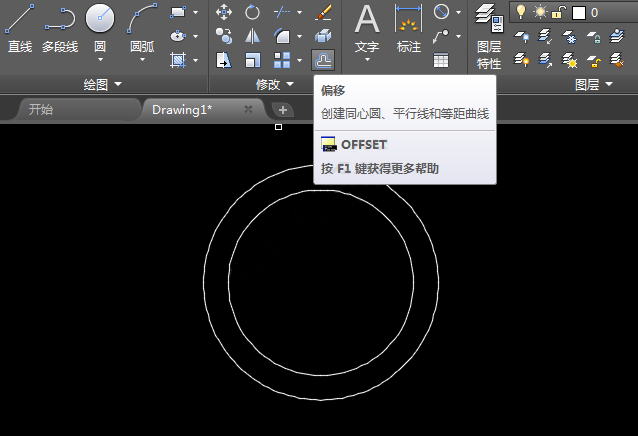Open Layer Properties (图层特性)
The width and height of the screenshot is (638, 436).
489,37
